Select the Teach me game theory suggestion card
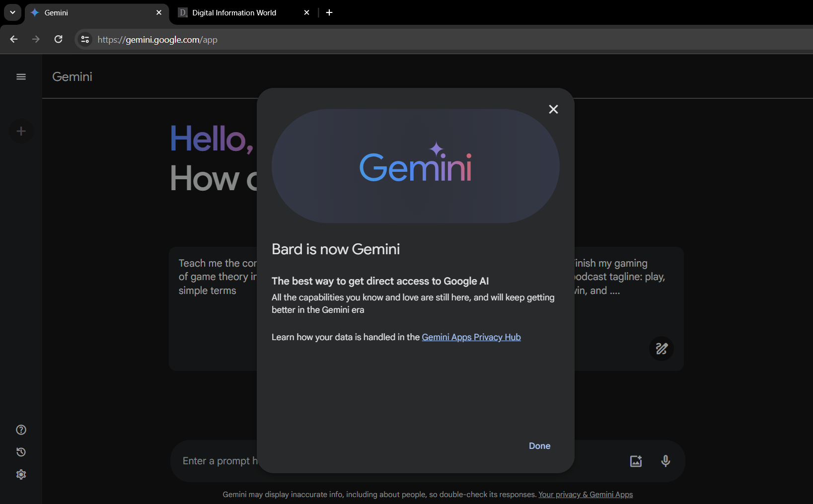 click(213, 309)
